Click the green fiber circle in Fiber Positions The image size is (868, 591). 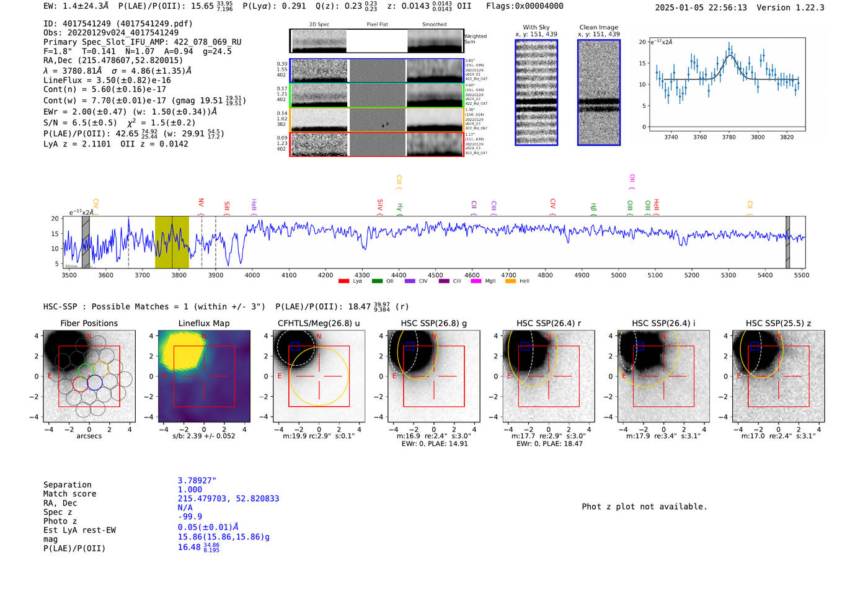86,371
